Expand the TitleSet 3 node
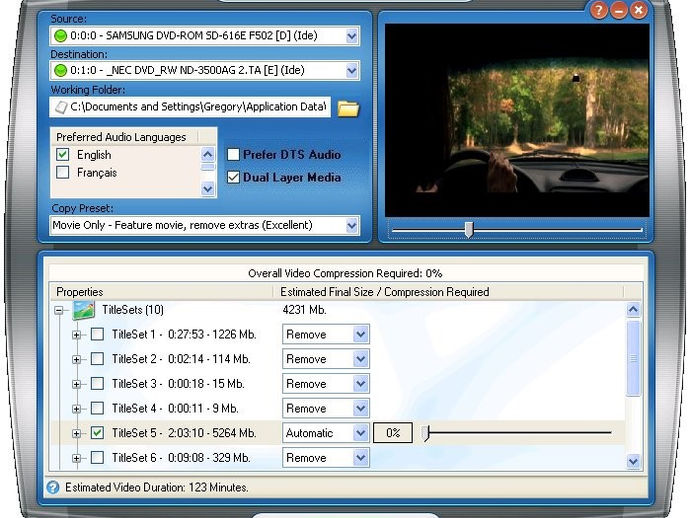The image size is (690, 518). [77, 384]
